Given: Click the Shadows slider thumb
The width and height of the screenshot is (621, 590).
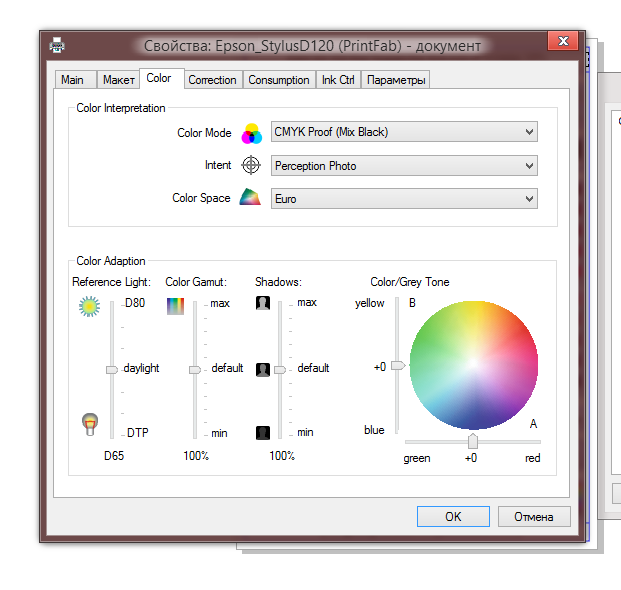Looking at the screenshot, I should coord(280,369).
